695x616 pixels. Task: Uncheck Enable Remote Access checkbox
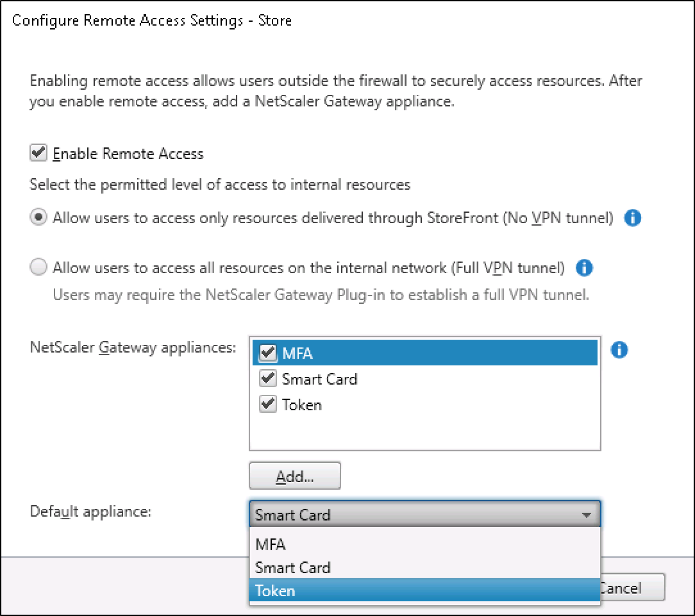pos(39,153)
